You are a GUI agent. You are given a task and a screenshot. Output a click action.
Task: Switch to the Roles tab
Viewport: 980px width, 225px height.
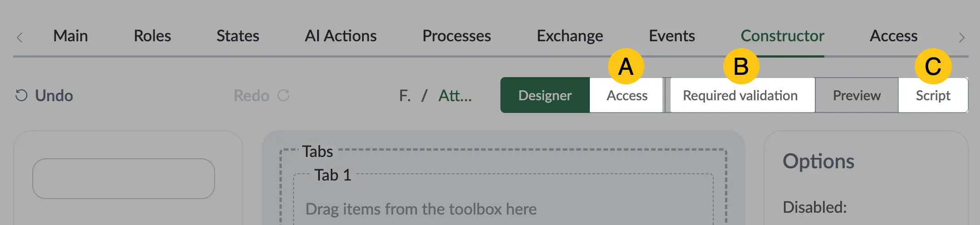(152, 36)
